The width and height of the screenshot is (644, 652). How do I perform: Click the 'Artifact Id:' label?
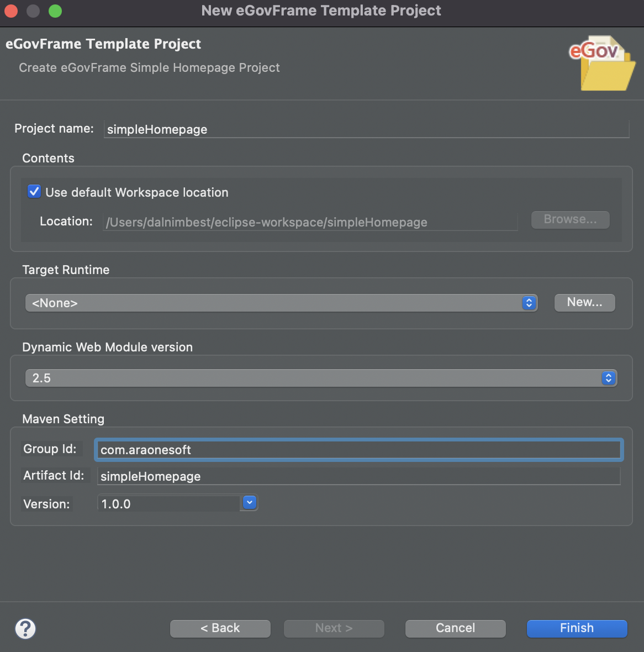[x=54, y=475]
